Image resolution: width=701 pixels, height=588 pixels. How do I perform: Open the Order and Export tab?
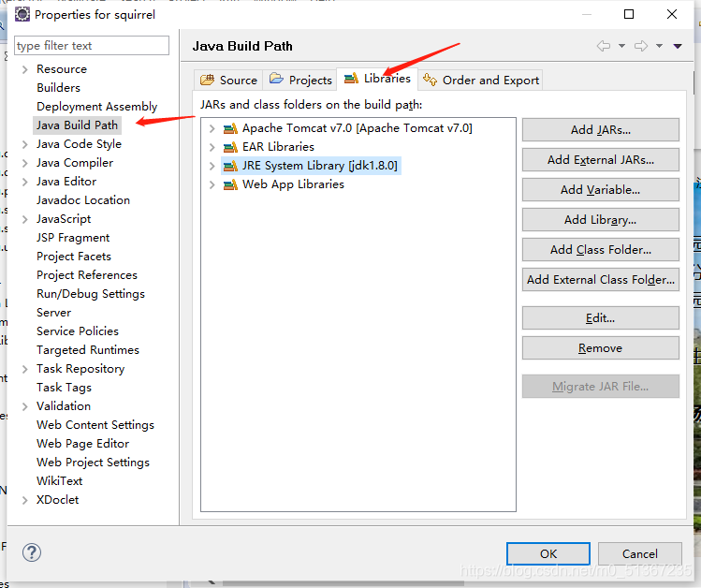click(481, 80)
